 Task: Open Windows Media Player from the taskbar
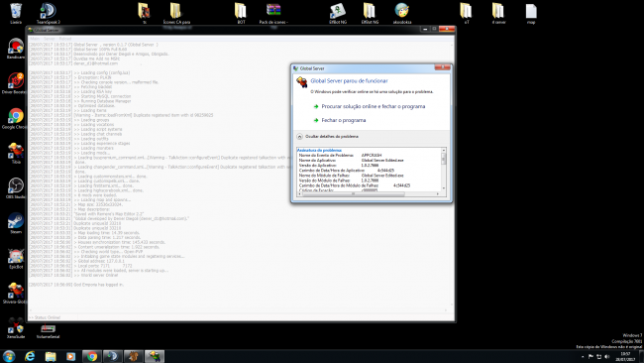(x=71, y=356)
